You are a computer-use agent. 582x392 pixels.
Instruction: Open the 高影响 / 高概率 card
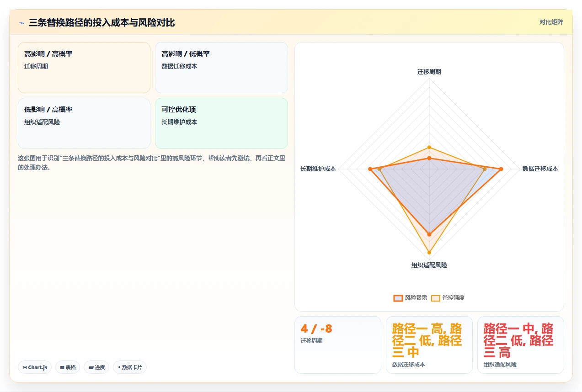(84, 68)
